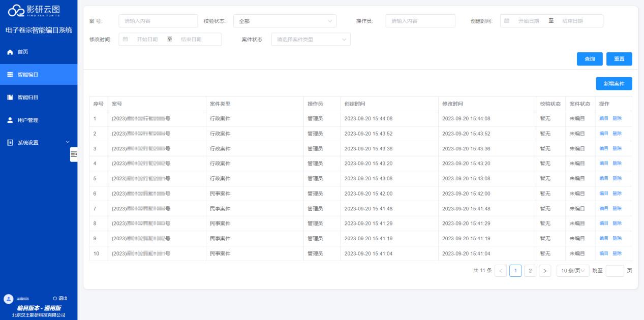The width and height of the screenshot is (644, 320).
Task: Click 编目 link in row 1
Action: [603, 119]
